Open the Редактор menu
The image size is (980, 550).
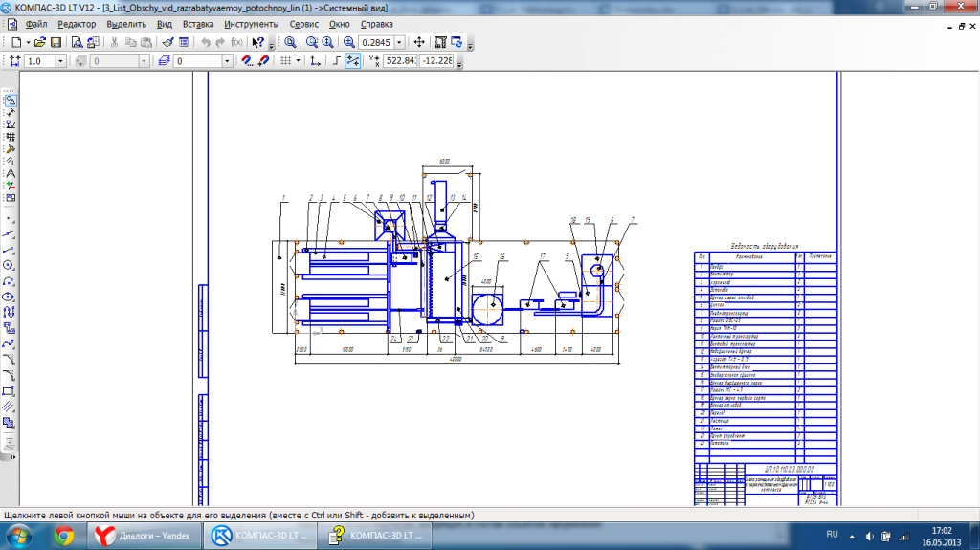(x=77, y=24)
